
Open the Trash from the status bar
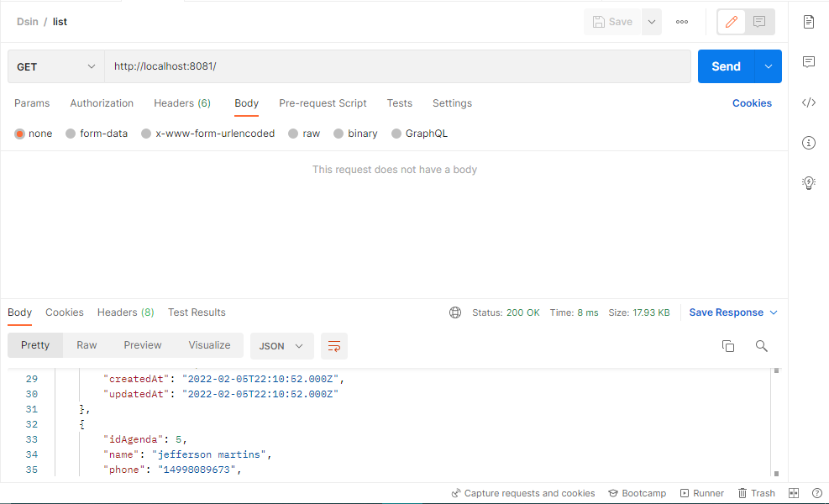(755, 493)
